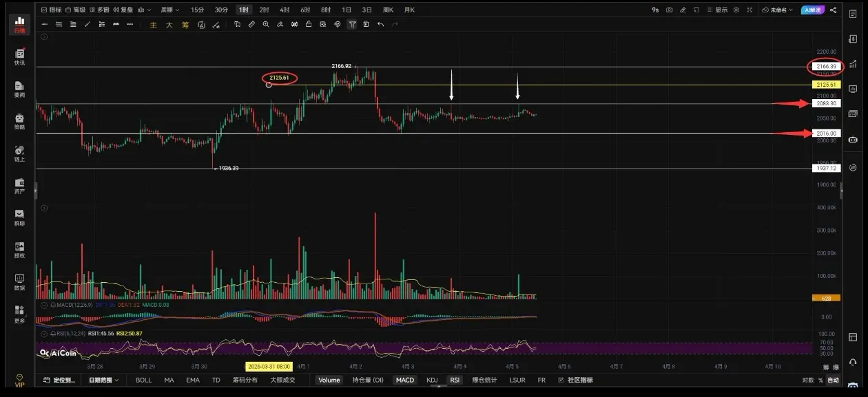Toggle the RSI indicator
This screenshot has width=868, height=397.
pos(455,380)
